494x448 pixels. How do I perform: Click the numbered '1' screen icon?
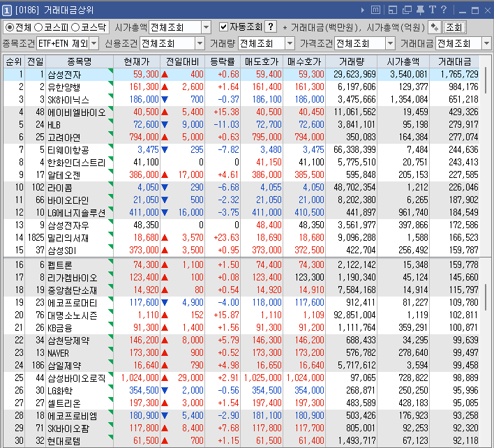coord(7,10)
